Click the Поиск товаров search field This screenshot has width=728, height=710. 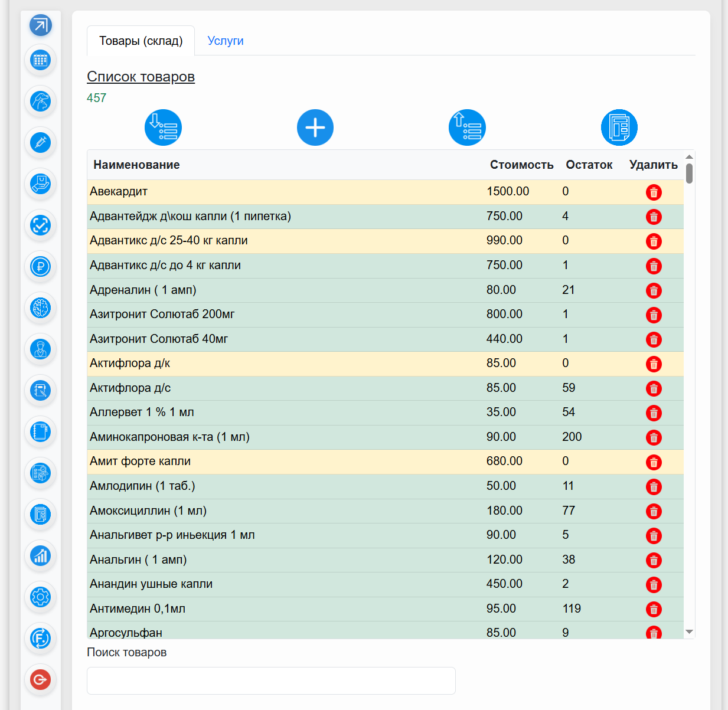click(271, 680)
